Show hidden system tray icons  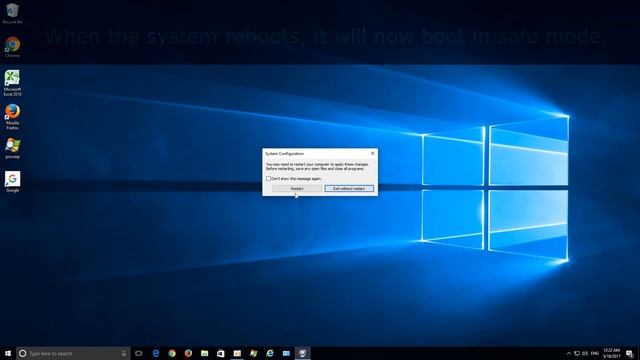[x=569, y=353]
